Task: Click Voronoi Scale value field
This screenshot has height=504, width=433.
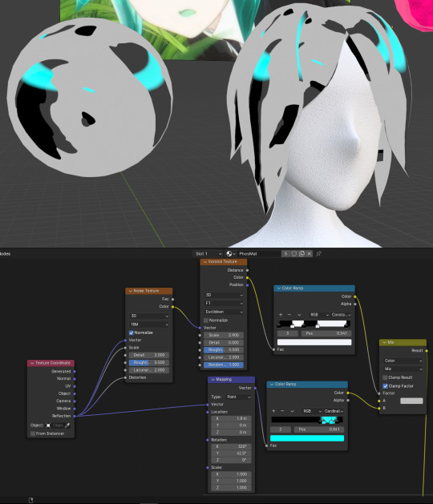Action: pos(224,335)
